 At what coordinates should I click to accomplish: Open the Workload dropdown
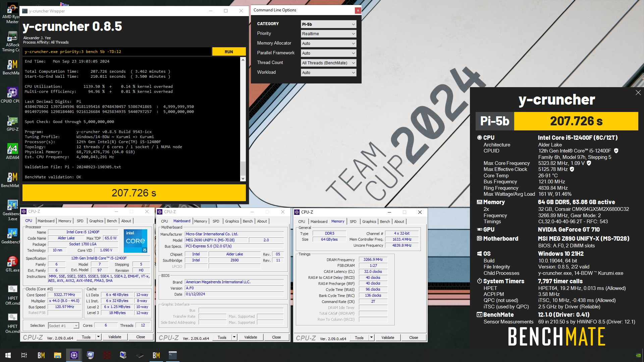point(328,73)
